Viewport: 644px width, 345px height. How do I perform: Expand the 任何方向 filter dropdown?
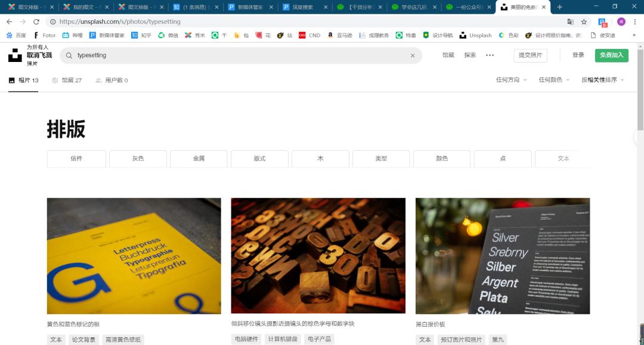pos(509,80)
